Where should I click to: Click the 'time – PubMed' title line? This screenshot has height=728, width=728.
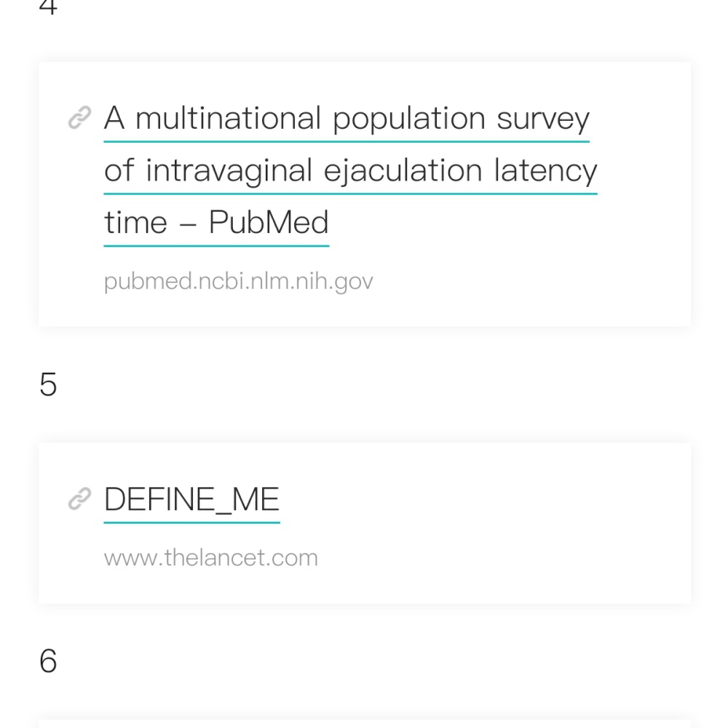point(216,222)
